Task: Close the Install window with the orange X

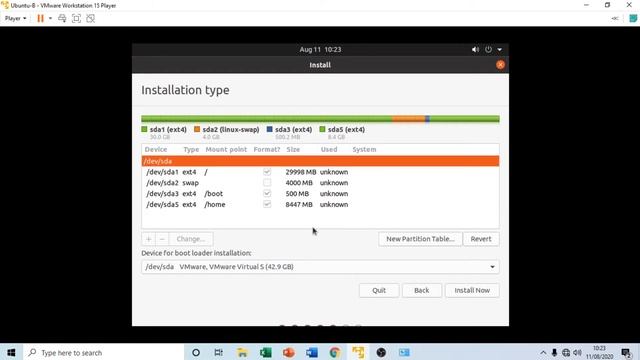Action: [x=500, y=64]
